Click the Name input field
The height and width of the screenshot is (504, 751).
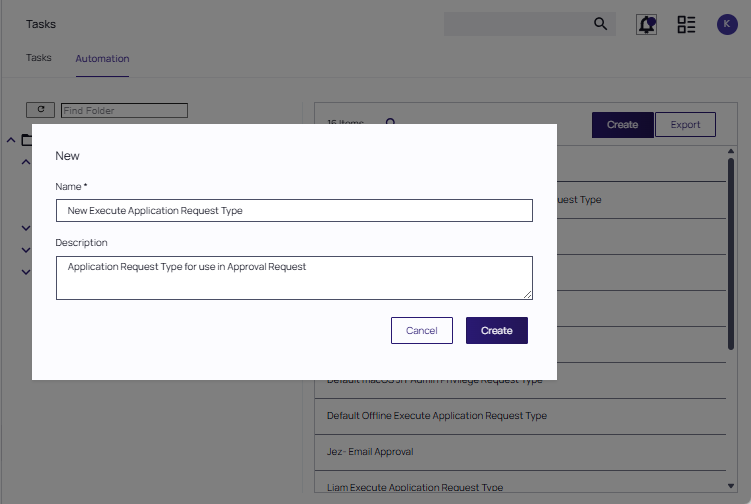click(x=294, y=211)
